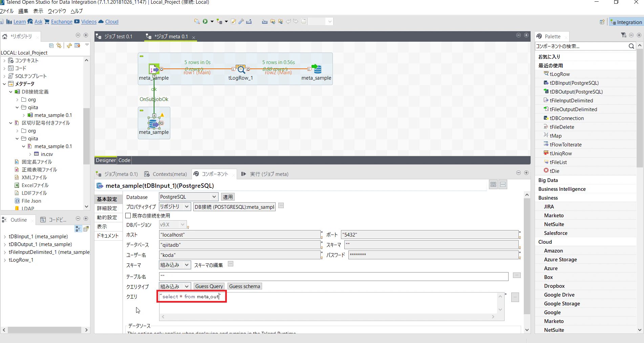Enable 既存の接続を使用 checkbox
The width and height of the screenshot is (644, 343).
(128, 216)
